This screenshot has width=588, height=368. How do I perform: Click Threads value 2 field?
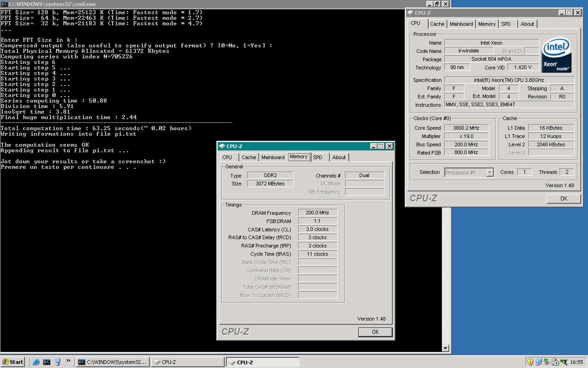[x=567, y=172]
